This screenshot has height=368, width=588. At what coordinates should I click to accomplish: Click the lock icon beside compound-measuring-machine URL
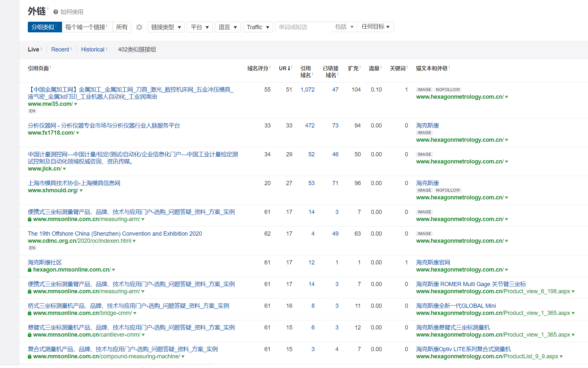[x=30, y=356]
